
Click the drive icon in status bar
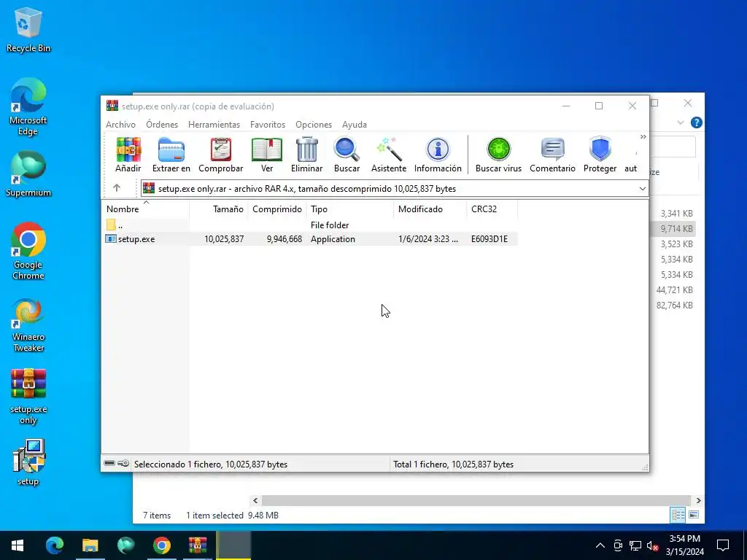coord(109,463)
